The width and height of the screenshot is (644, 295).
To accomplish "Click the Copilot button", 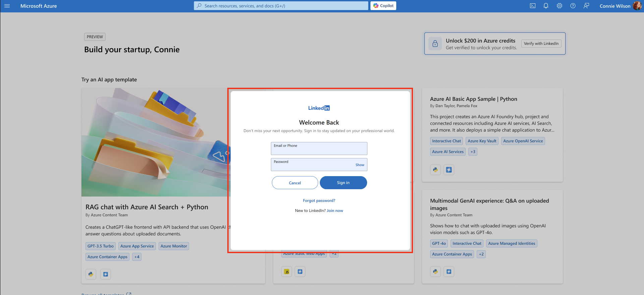I will tap(383, 6).
